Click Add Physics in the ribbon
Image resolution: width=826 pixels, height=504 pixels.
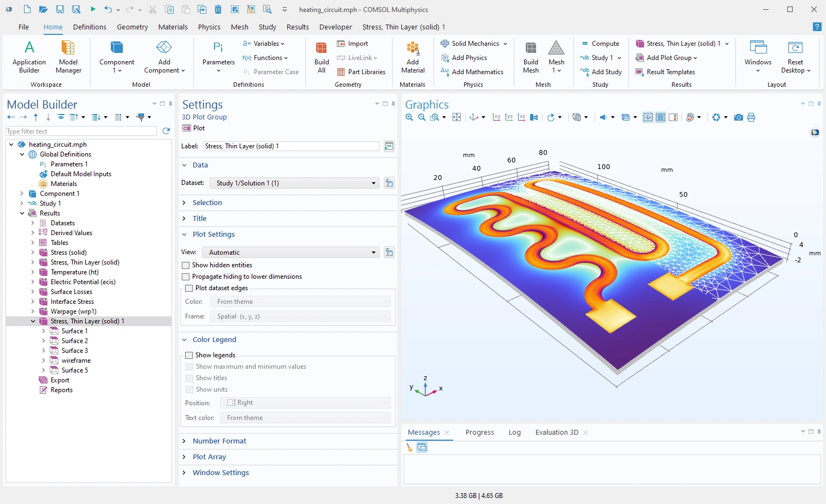[x=469, y=58]
